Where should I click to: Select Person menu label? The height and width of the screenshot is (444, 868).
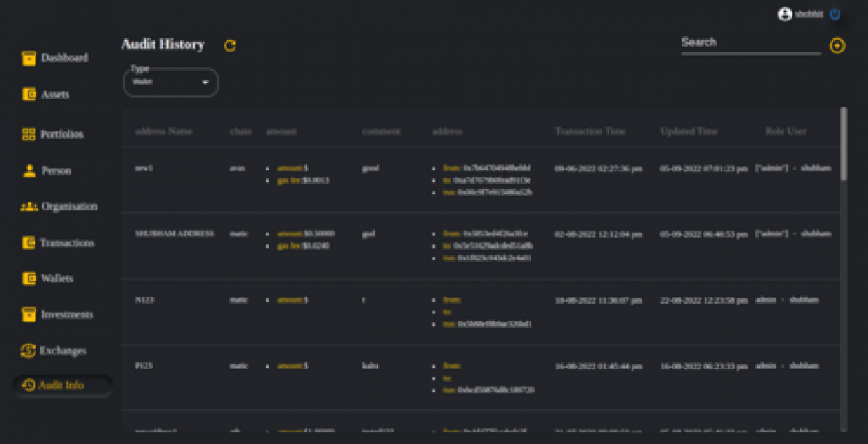pos(56,170)
